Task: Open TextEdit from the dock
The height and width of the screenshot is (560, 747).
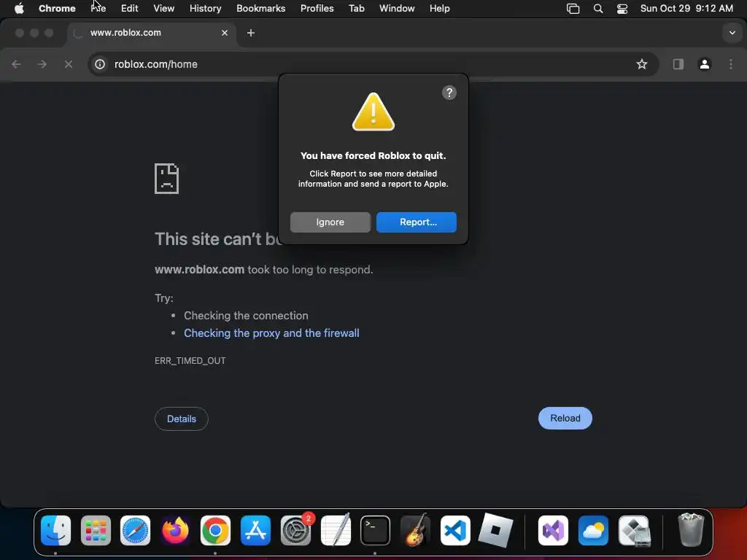Action: (336, 530)
